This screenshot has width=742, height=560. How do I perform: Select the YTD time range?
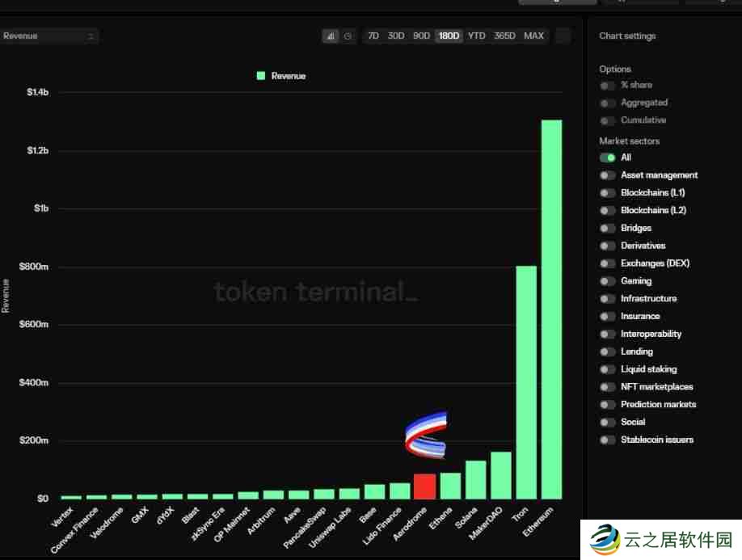coord(477,36)
